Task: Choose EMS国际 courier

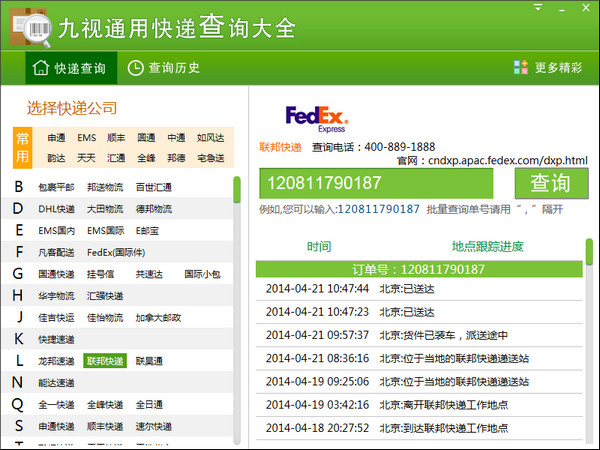Action: pos(106,231)
